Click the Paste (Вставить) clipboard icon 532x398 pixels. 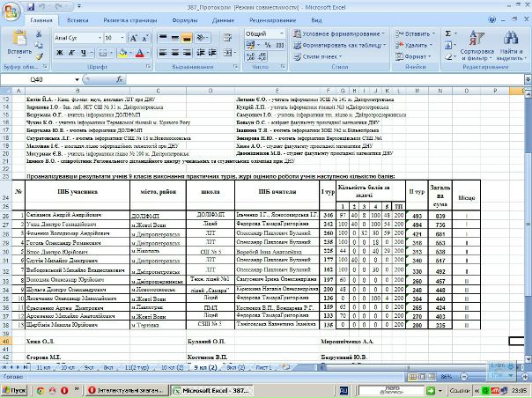(17, 41)
